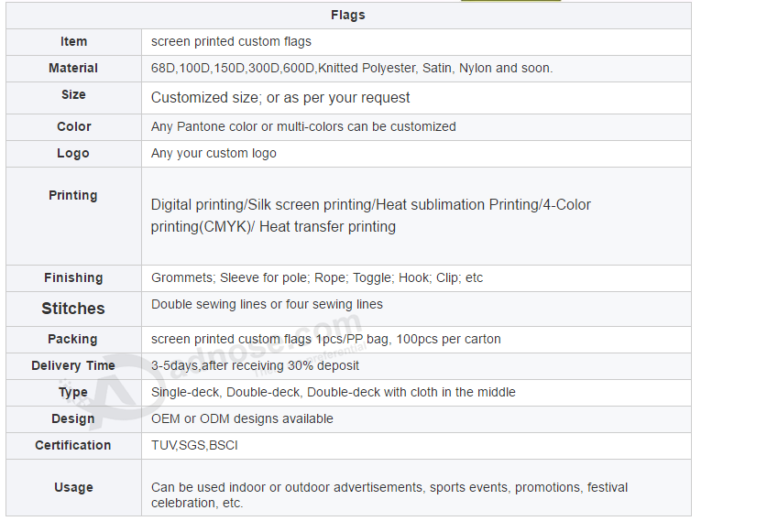767x532 pixels.
Task: Click the 'OEM or ODM designs available' text
Action: pos(242,418)
